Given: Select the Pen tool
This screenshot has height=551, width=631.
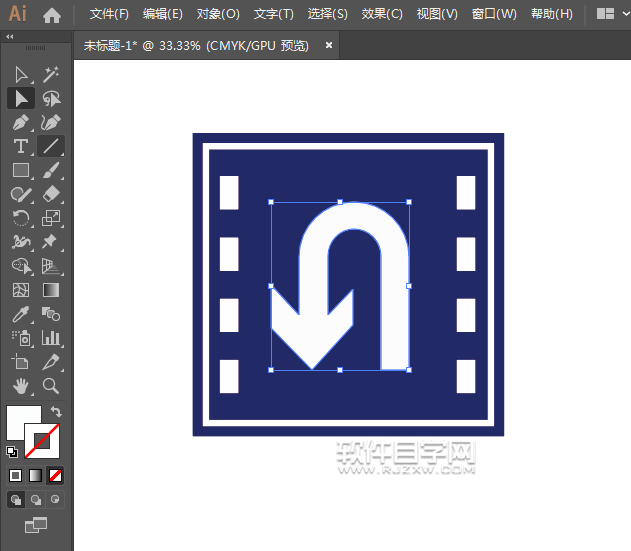Looking at the screenshot, I should click(21, 122).
